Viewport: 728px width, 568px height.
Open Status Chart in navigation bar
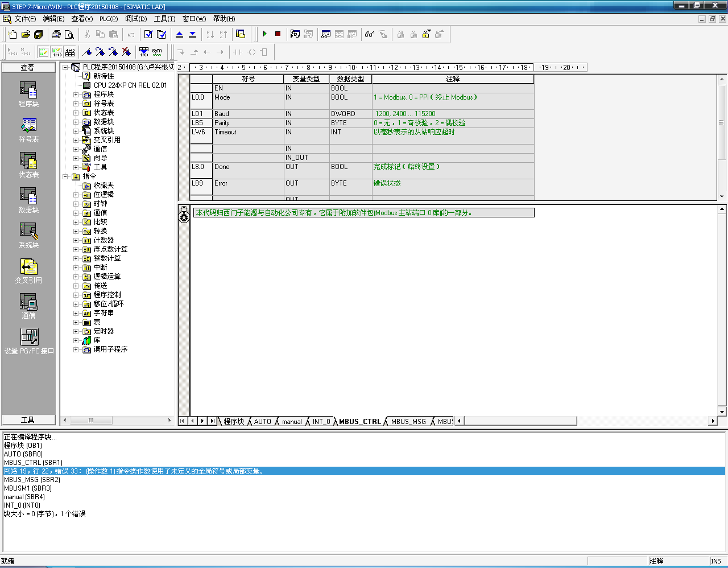pyautogui.click(x=28, y=165)
